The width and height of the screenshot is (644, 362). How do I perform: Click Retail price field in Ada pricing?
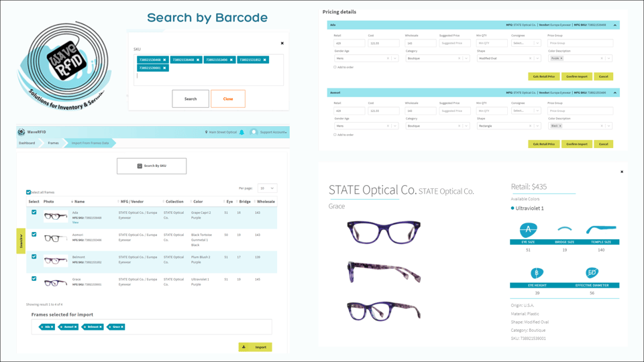click(x=349, y=43)
